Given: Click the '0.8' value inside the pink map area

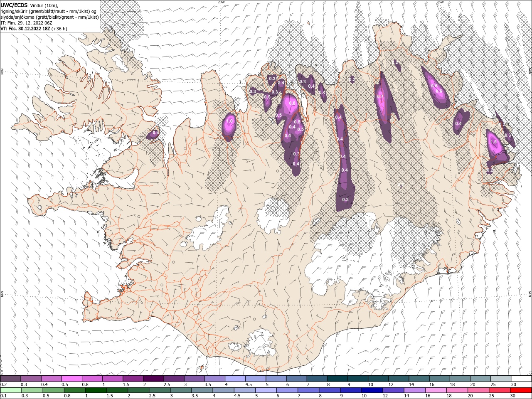Looking at the screenshot, I should [292, 103].
